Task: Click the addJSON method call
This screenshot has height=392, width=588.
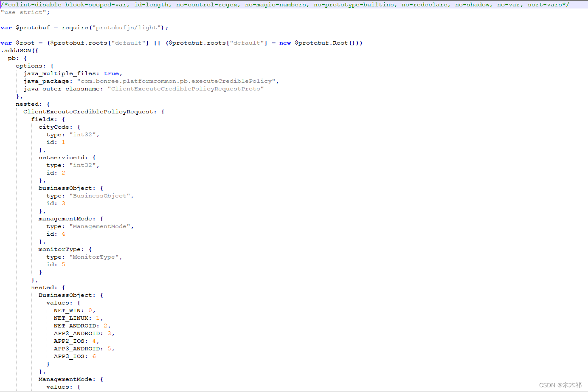Action: [x=16, y=50]
